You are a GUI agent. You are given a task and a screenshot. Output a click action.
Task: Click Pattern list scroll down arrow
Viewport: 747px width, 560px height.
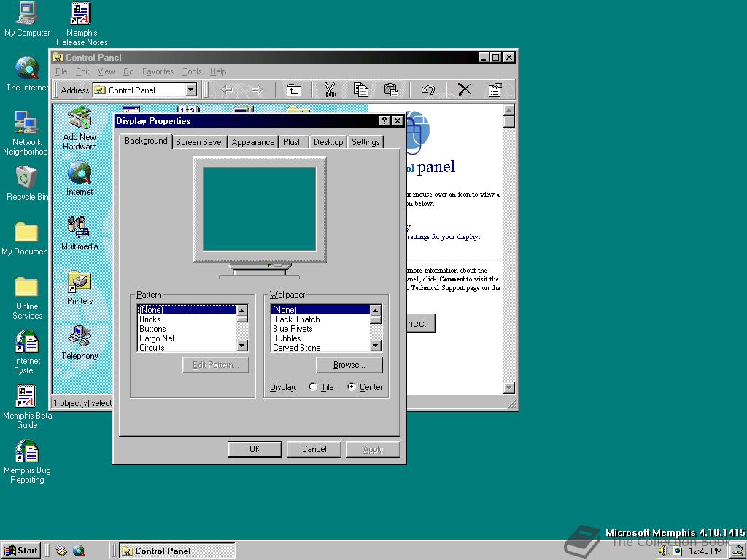(x=242, y=346)
